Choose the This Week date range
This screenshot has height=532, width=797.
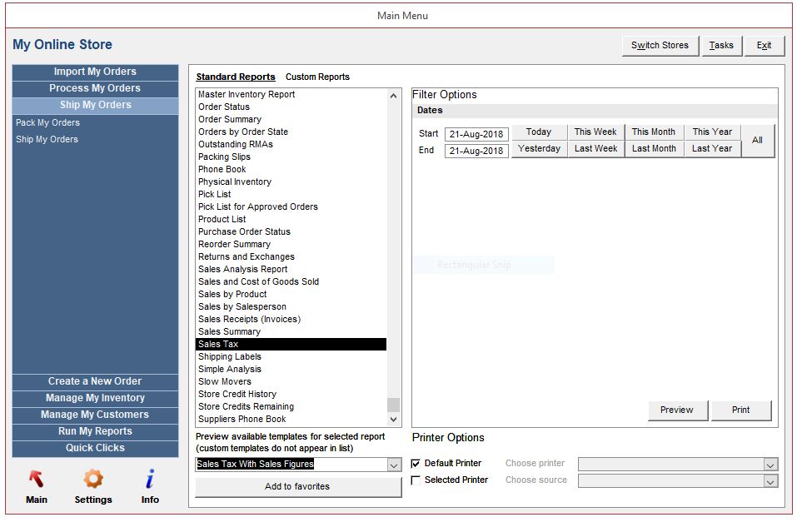[x=595, y=132]
